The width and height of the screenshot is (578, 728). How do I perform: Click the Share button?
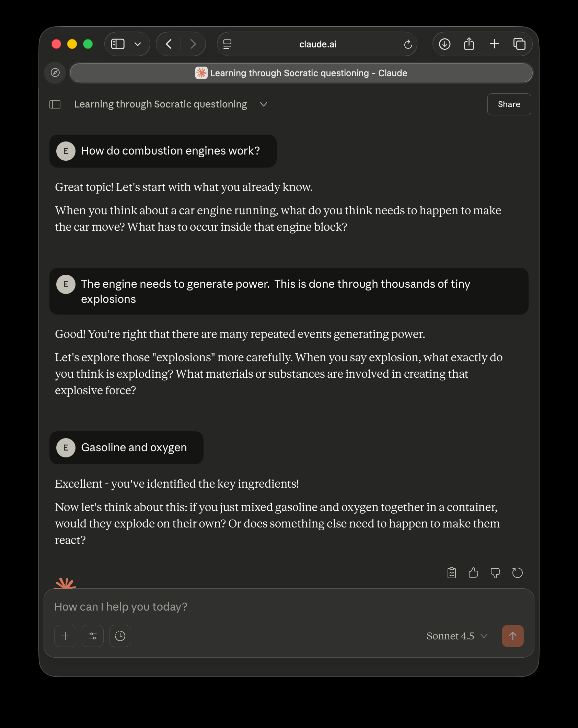[509, 104]
